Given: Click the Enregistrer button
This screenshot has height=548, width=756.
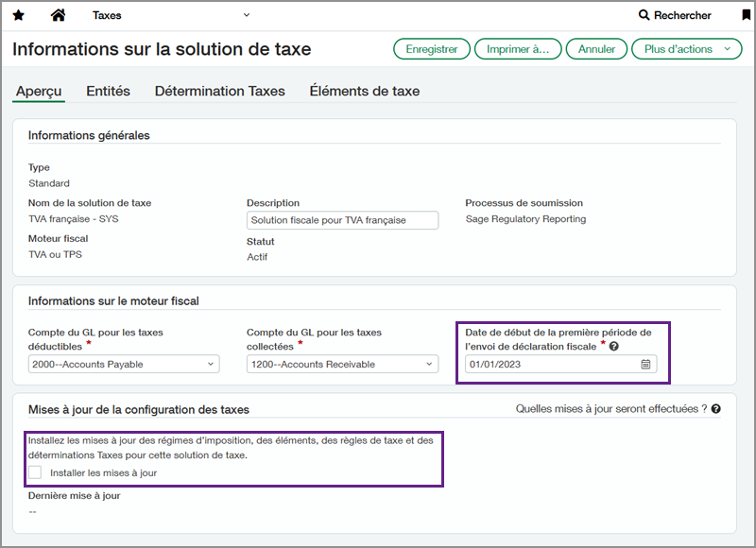Looking at the screenshot, I should pyautogui.click(x=432, y=49).
